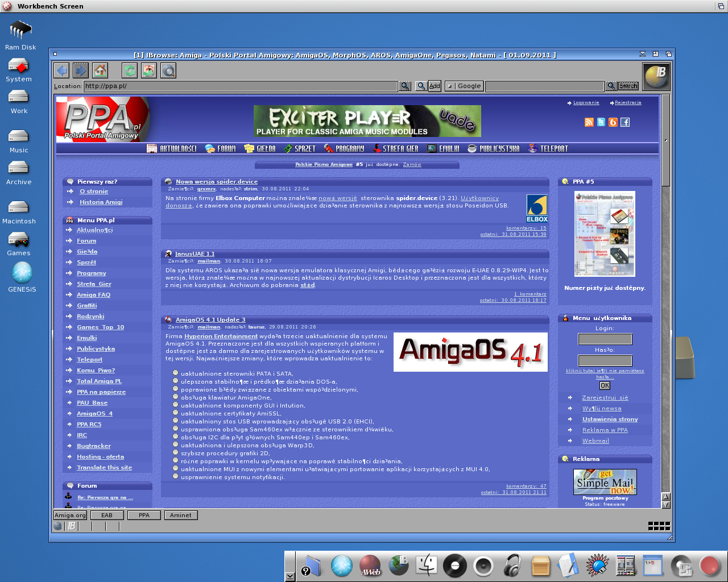This screenshot has height=582, width=728.
Task: Click the Exciter Player banner
Action: pos(367,121)
